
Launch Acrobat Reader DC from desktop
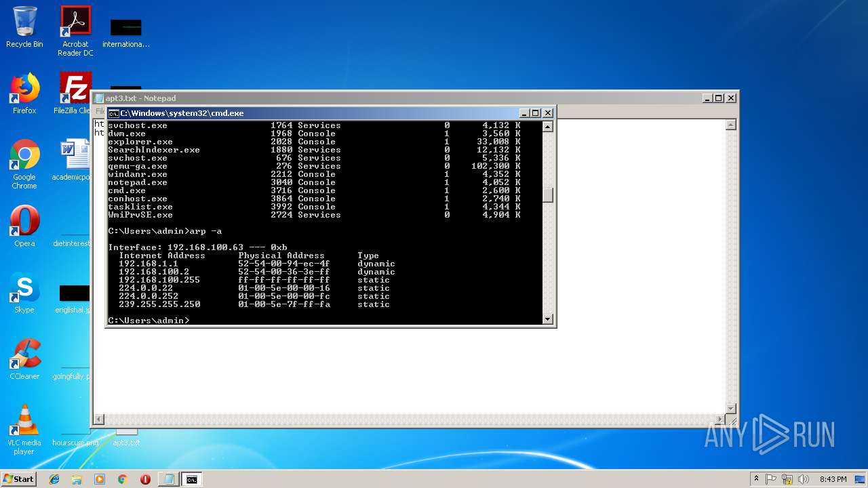pos(75,31)
